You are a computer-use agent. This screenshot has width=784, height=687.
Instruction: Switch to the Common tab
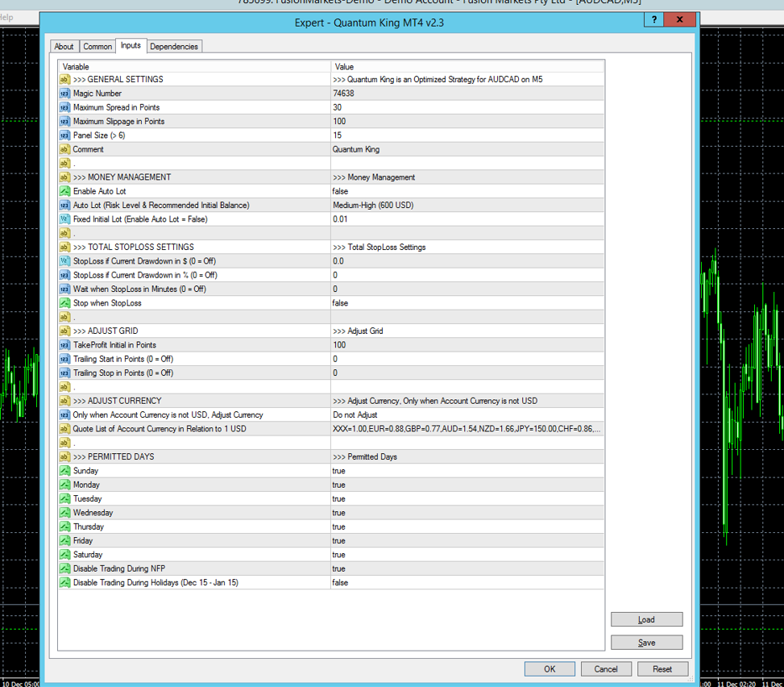[x=97, y=47]
